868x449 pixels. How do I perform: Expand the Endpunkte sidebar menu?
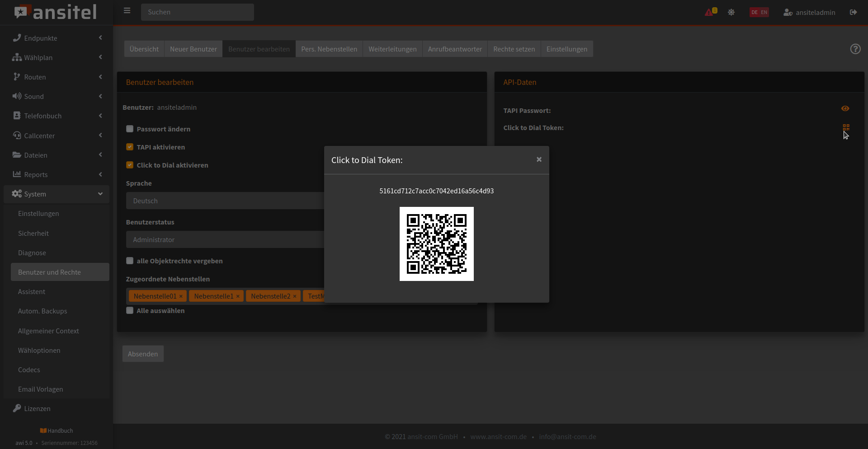click(x=57, y=38)
